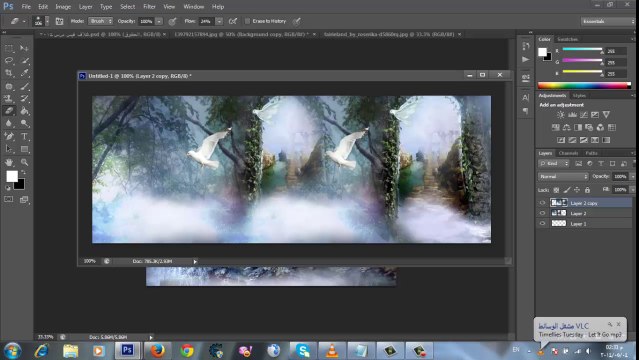639x360 pixels.
Task: Select the Rectangular Marquee tool
Action: point(9,49)
